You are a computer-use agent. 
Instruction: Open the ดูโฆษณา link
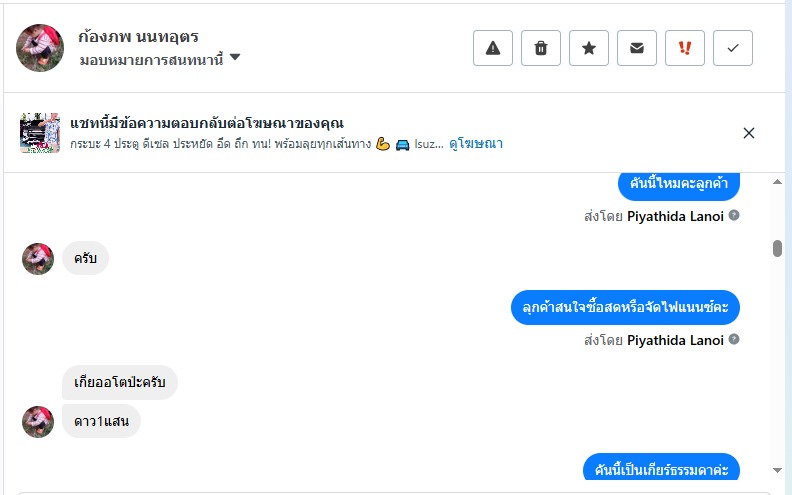(476, 144)
